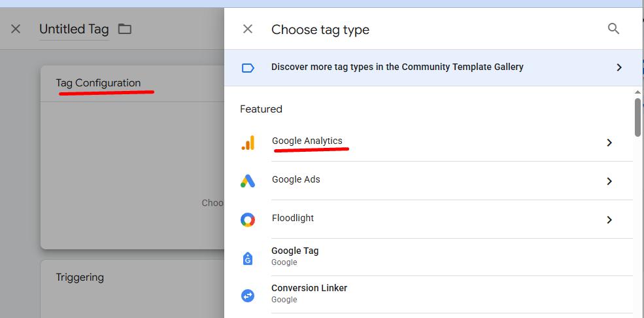Click the Google Analytics bar chart icon

248,143
